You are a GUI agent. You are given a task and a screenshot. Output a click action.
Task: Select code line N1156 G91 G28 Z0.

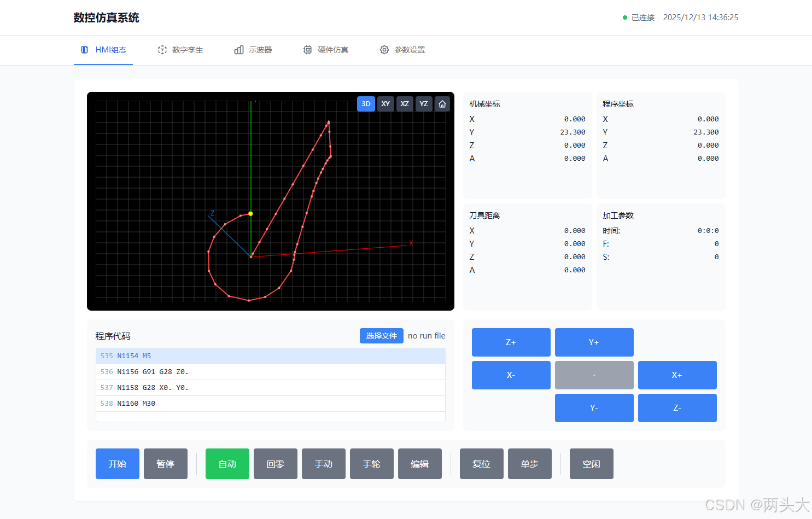(271, 372)
